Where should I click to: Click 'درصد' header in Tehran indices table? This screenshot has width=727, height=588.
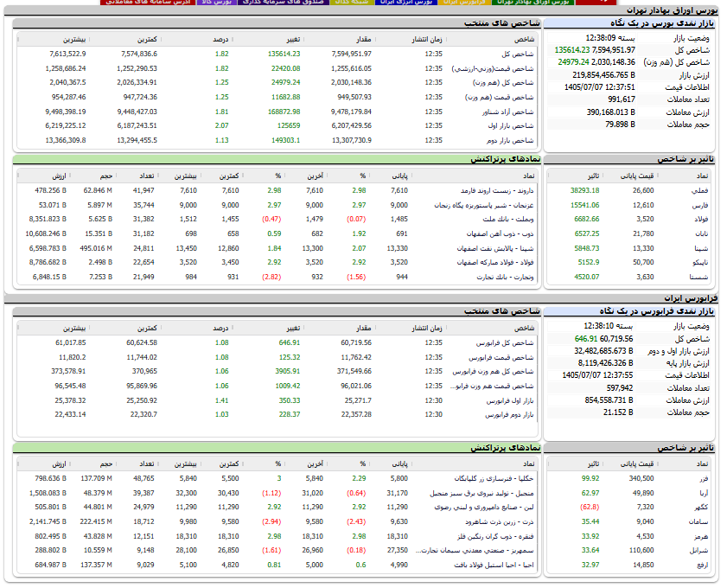[220, 40]
